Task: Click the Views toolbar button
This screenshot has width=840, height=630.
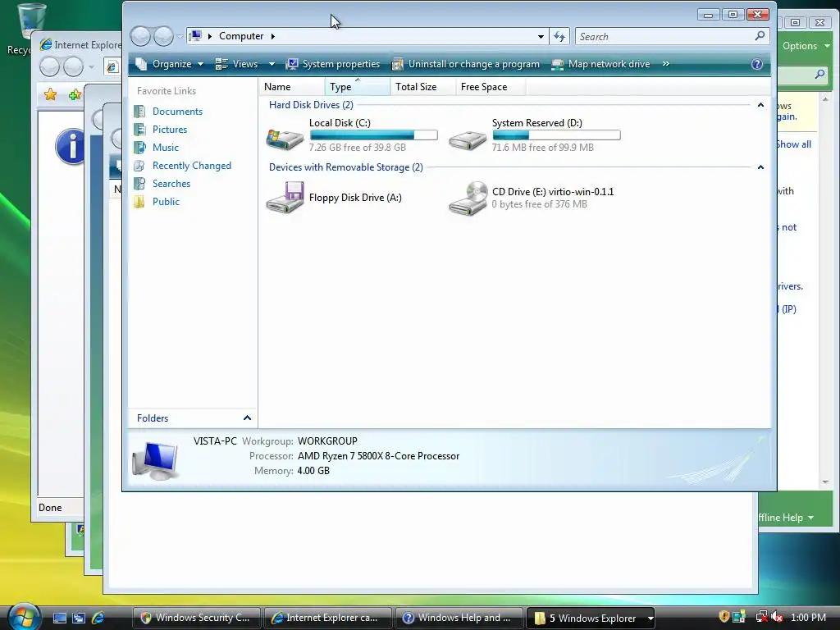Action: click(237, 64)
